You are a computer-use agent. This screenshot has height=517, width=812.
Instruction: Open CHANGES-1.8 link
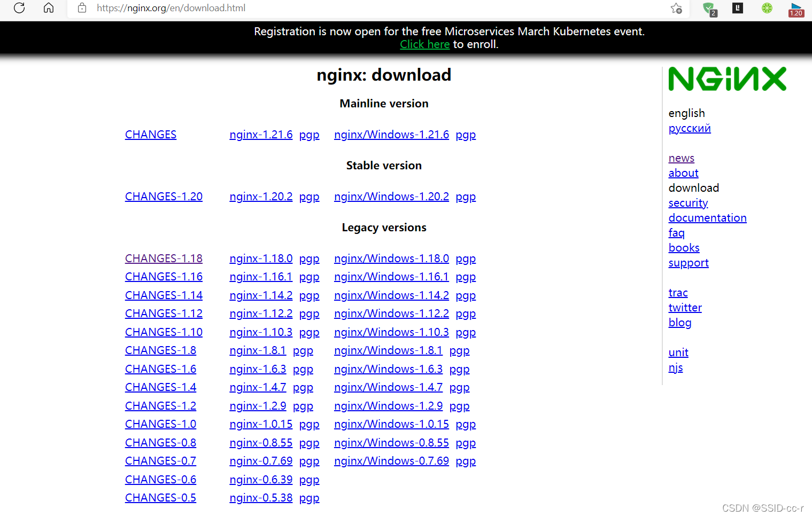(x=160, y=350)
